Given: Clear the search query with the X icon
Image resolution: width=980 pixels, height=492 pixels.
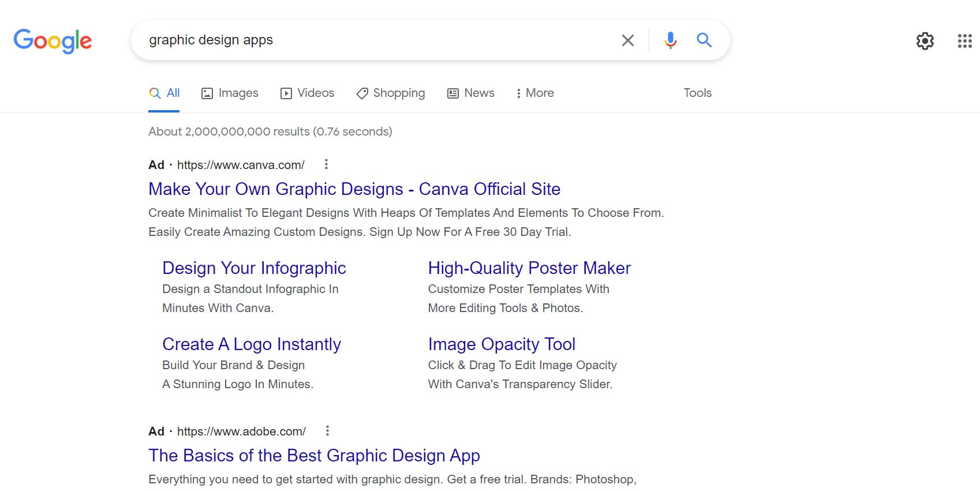Looking at the screenshot, I should pyautogui.click(x=627, y=40).
